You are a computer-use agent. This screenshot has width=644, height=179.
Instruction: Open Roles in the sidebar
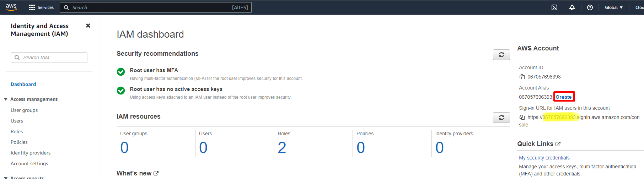17,131
